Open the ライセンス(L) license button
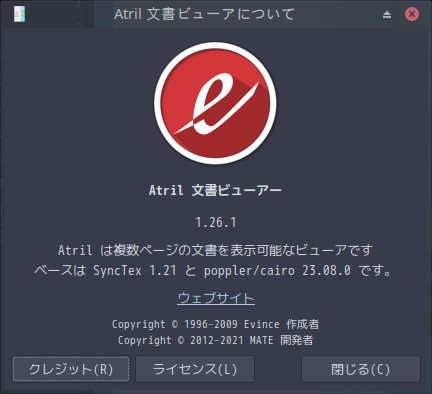 (195, 369)
